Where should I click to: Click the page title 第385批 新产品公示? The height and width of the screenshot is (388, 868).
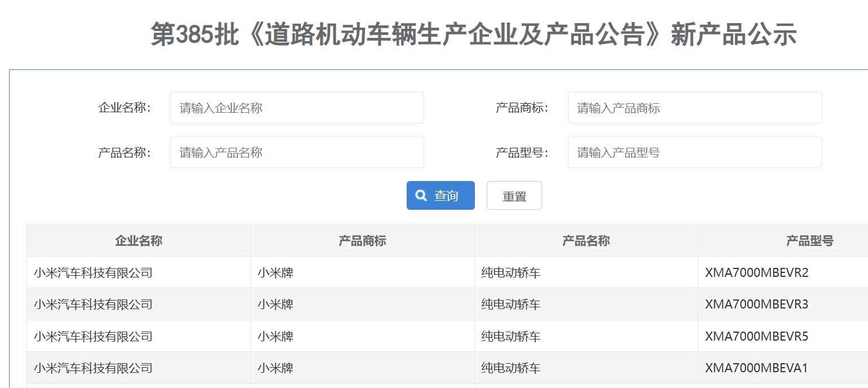coord(474,35)
